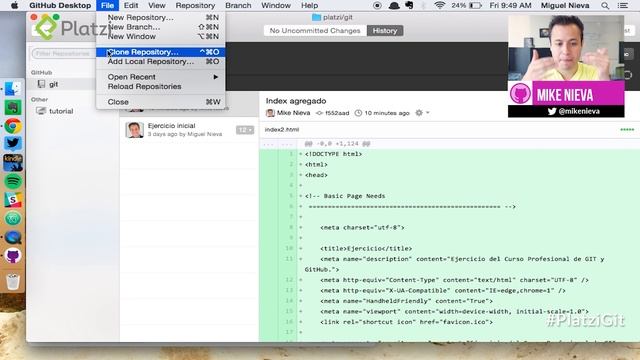This screenshot has height=360, width=640.
Task: Choose Reload Repositories from File menu
Action: pos(160,87)
